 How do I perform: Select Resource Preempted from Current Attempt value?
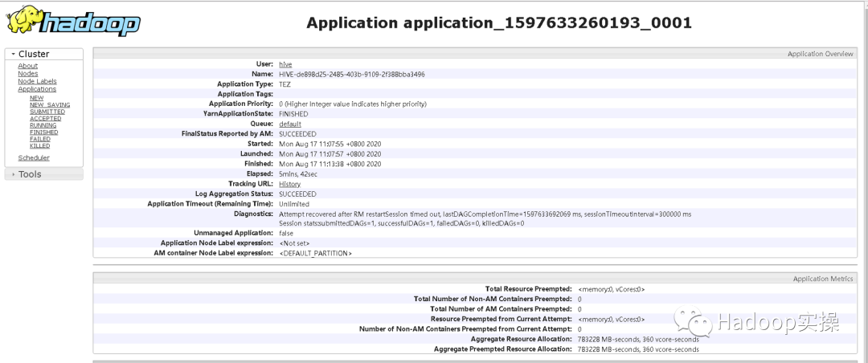(611, 320)
